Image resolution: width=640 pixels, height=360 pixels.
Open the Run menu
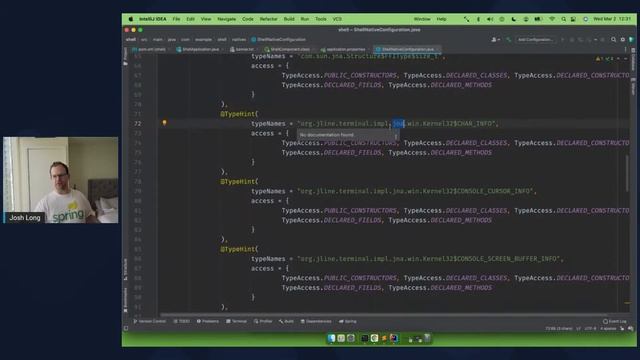tap(304, 19)
